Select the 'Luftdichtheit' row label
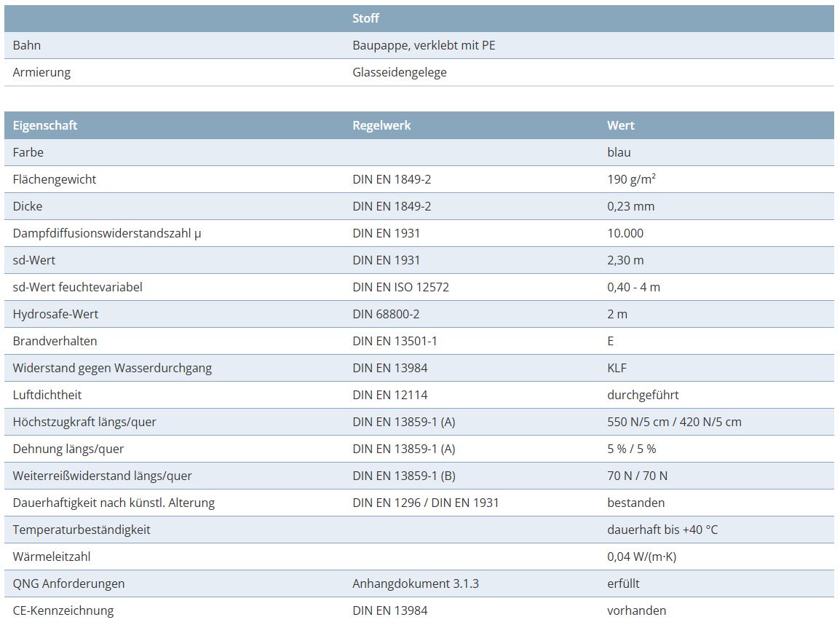Image resolution: width=840 pixels, height=625 pixels. click(x=47, y=395)
